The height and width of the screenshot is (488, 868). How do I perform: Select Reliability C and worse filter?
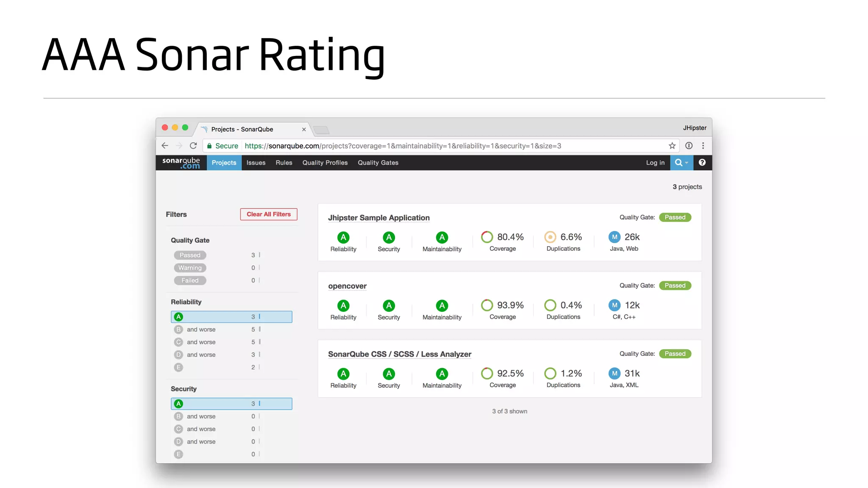(231, 342)
